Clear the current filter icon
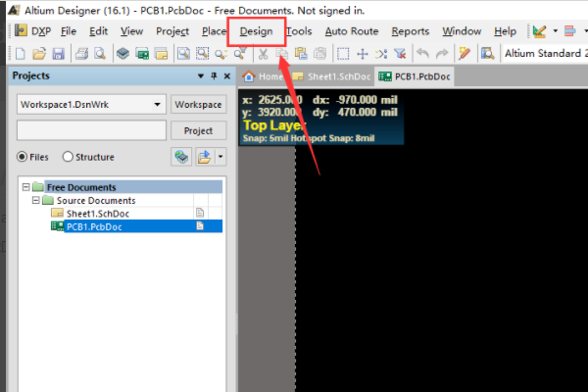 [400, 54]
